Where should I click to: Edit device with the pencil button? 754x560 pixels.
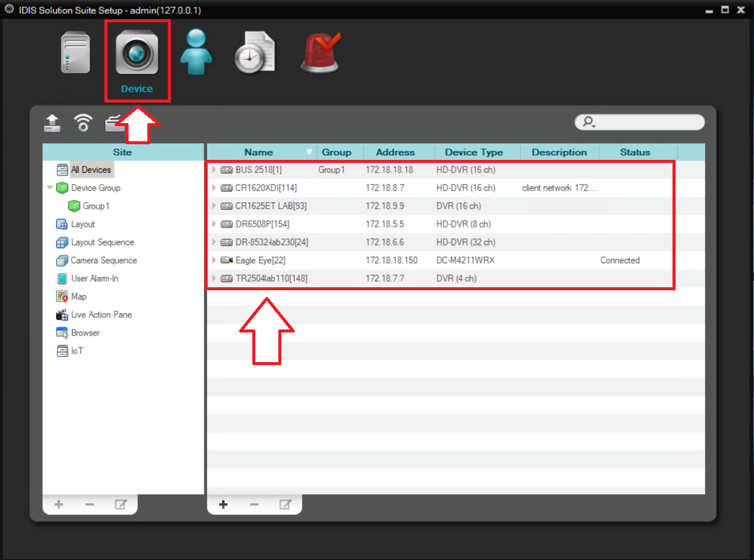(286, 504)
